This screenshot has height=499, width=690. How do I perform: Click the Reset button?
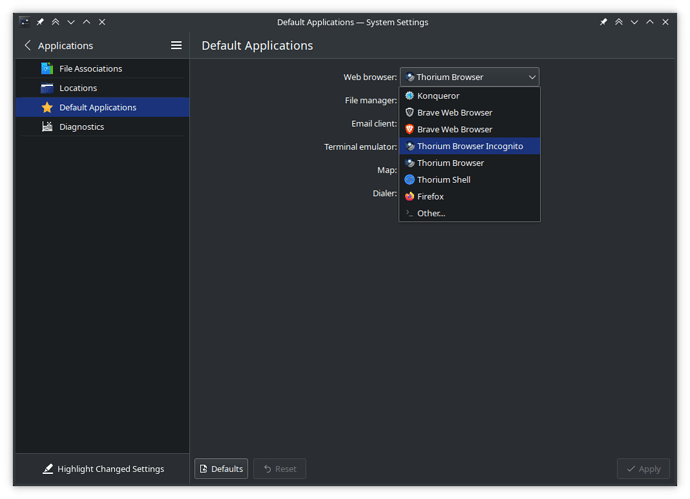click(280, 469)
